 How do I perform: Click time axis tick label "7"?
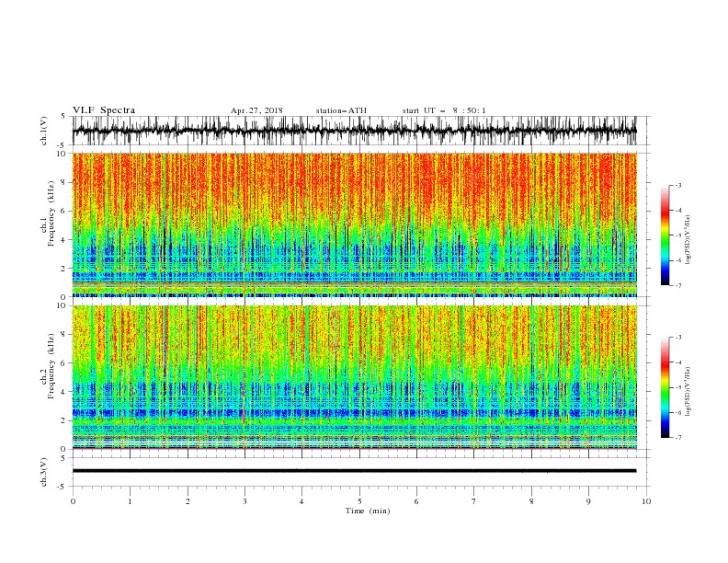pos(473,501)
